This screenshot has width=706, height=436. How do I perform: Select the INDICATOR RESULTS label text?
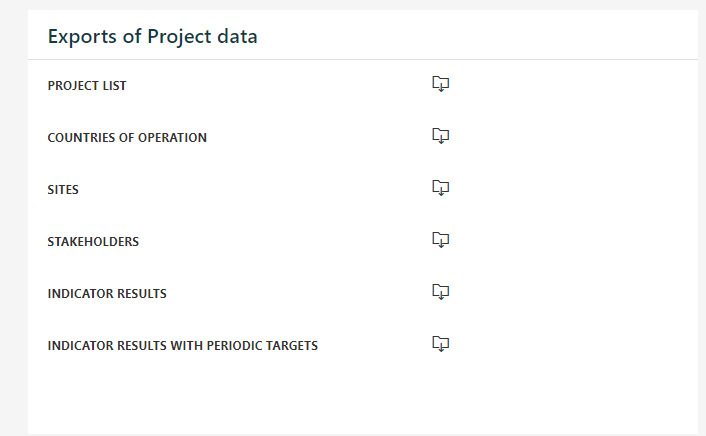click(x=107, y=294)
